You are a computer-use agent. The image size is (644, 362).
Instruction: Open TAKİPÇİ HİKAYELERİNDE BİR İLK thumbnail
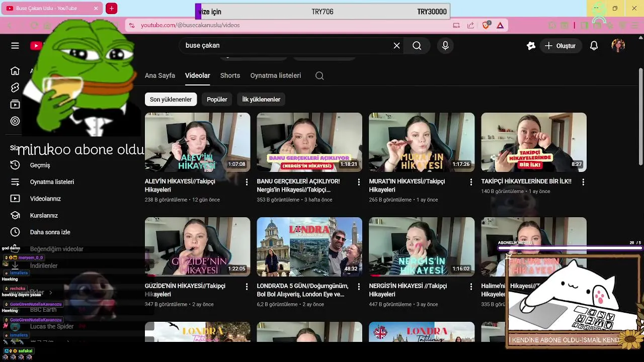[534, 142]
